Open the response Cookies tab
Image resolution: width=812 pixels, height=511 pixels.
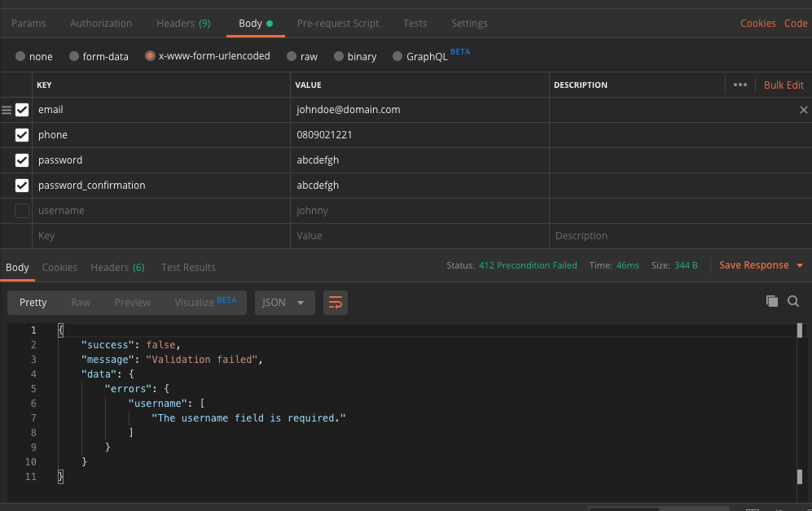pyautogui.click(x=59, y=268)
